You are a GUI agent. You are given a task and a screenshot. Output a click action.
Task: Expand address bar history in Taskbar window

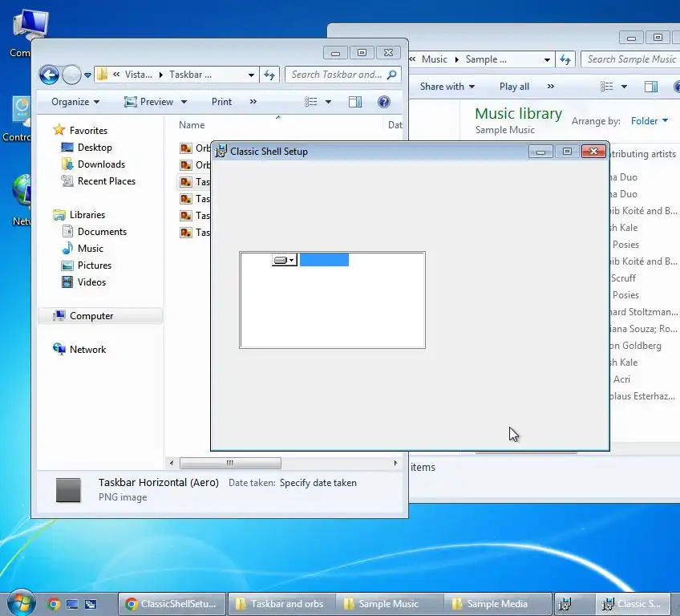click(251, 75)
